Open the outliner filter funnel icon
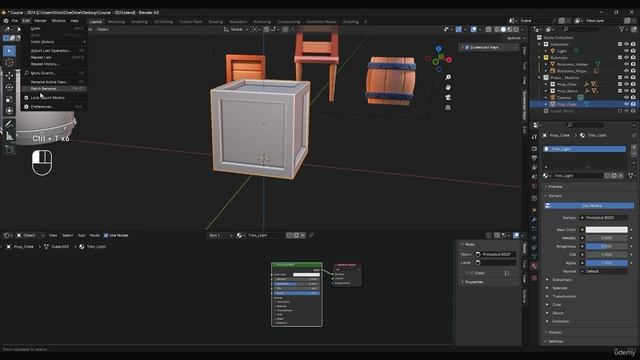This screenshot has width=640, height=360. [x=622, y=29]
